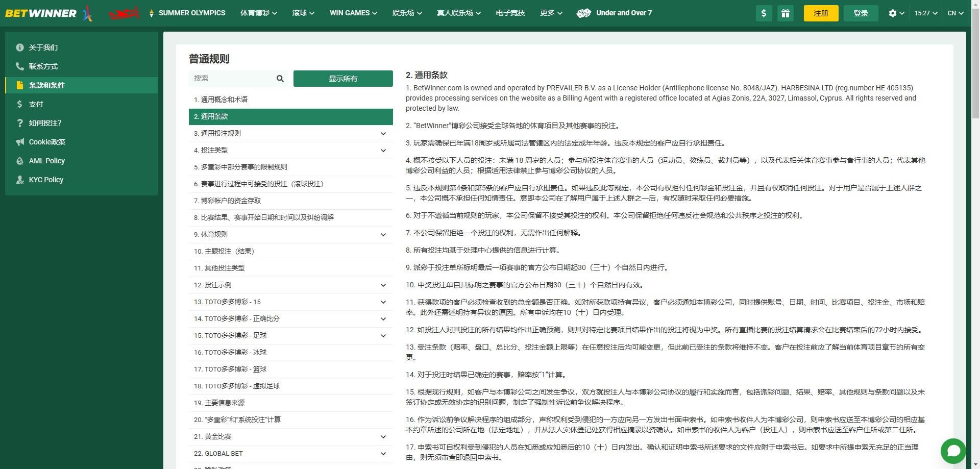Click the 登录 button
The width and height of the screenshot is (980, 469).
point(861,13)
